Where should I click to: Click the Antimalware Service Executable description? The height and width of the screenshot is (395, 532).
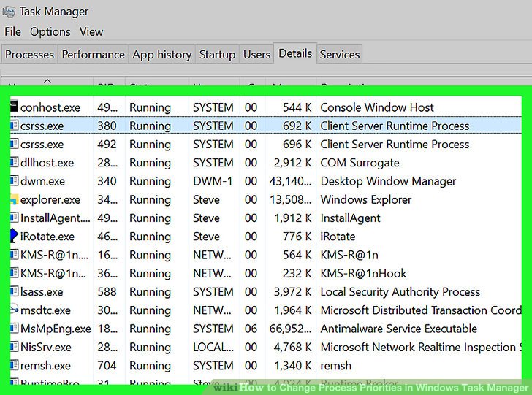[x=399, y=329]
